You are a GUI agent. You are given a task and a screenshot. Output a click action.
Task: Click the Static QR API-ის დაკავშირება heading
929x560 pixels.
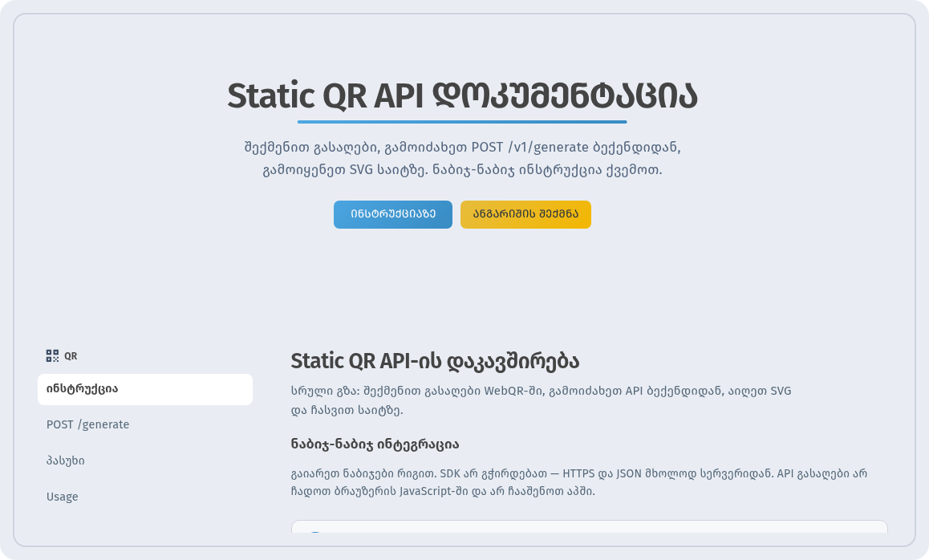click(435, 361)
